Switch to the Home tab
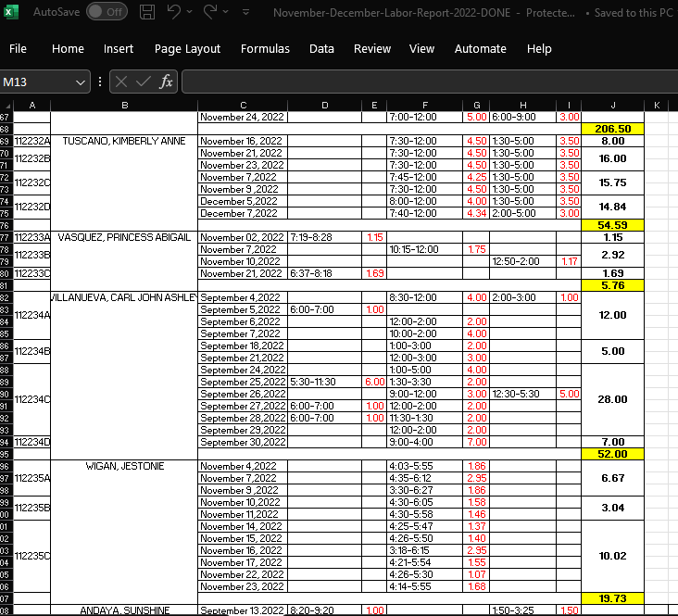The image size is (678, 616). pyautogui.click(x=68, y=48)
